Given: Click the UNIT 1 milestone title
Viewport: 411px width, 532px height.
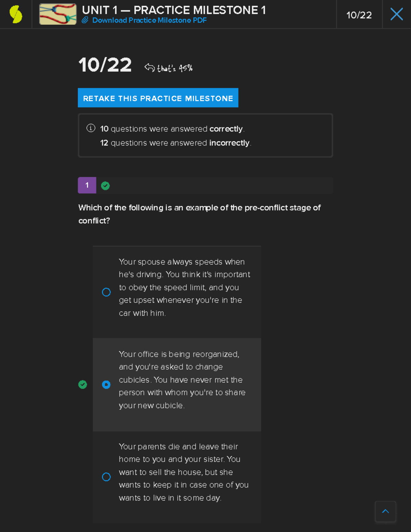Looking at the screenshot, I should click(x=173, y=10).
